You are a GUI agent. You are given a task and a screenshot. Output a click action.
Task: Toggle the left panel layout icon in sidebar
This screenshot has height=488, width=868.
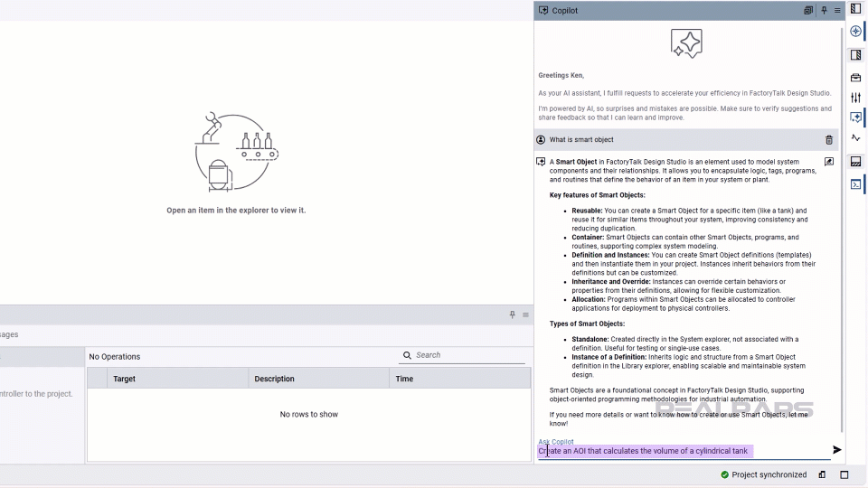click(x=856, y=8)
